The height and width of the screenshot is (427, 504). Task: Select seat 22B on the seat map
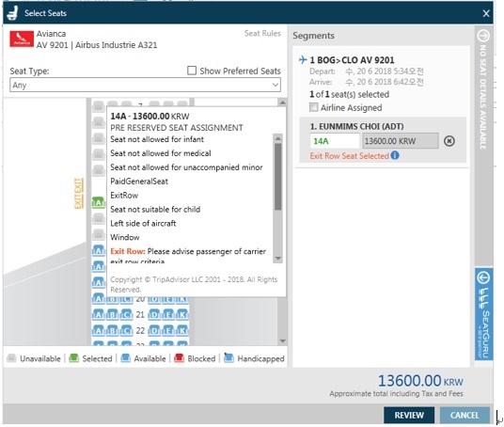click(x=112, y=330)
